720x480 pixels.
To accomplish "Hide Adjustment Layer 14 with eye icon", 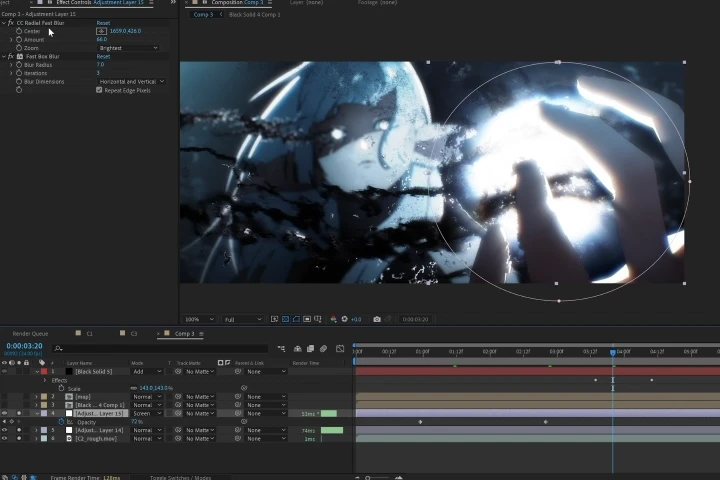I will [x=5, y=430].
